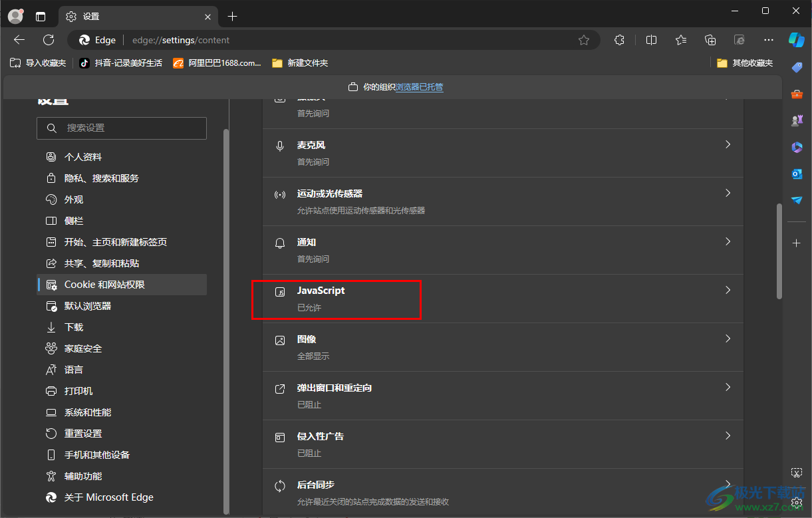The image size is (812, 518).
Task: Add a site to sidebar with plus
Action: pos(797,243)
